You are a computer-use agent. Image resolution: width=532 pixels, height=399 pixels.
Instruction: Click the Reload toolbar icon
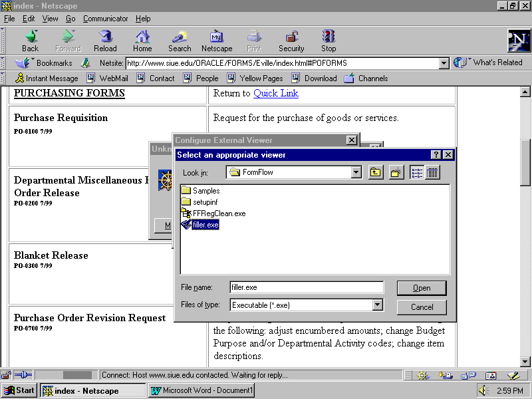click(105, 40)
